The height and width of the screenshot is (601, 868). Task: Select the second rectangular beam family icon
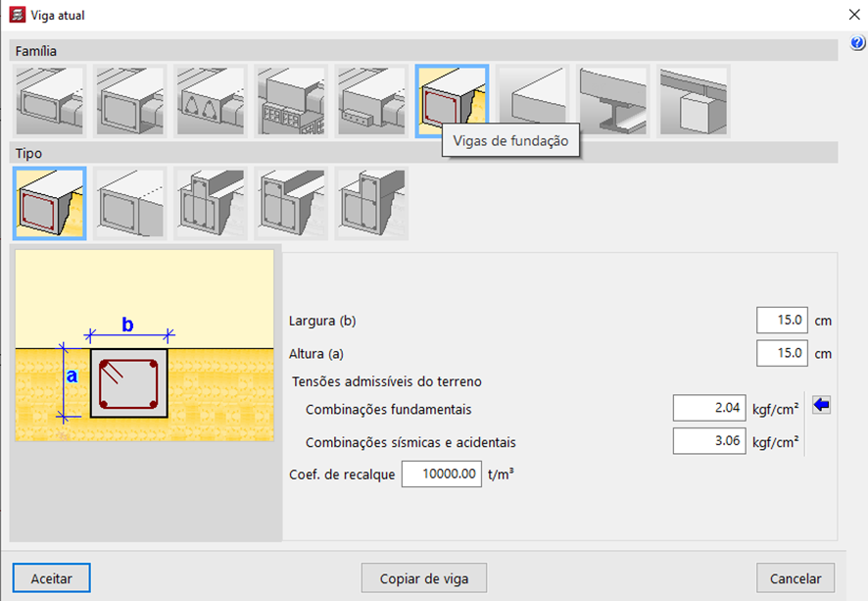(130, 101)
